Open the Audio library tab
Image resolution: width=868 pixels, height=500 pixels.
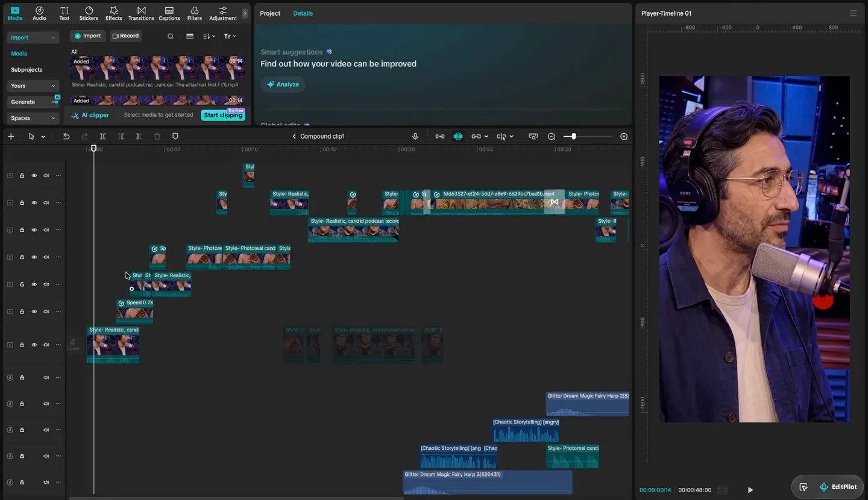39,13
